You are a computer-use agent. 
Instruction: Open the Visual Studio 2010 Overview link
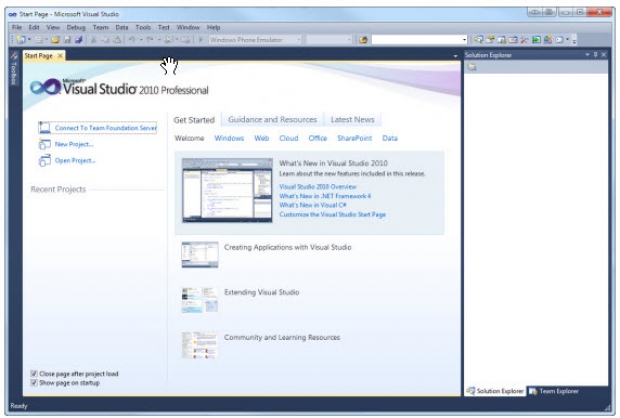pyautogui.click(x=317, y=187)
